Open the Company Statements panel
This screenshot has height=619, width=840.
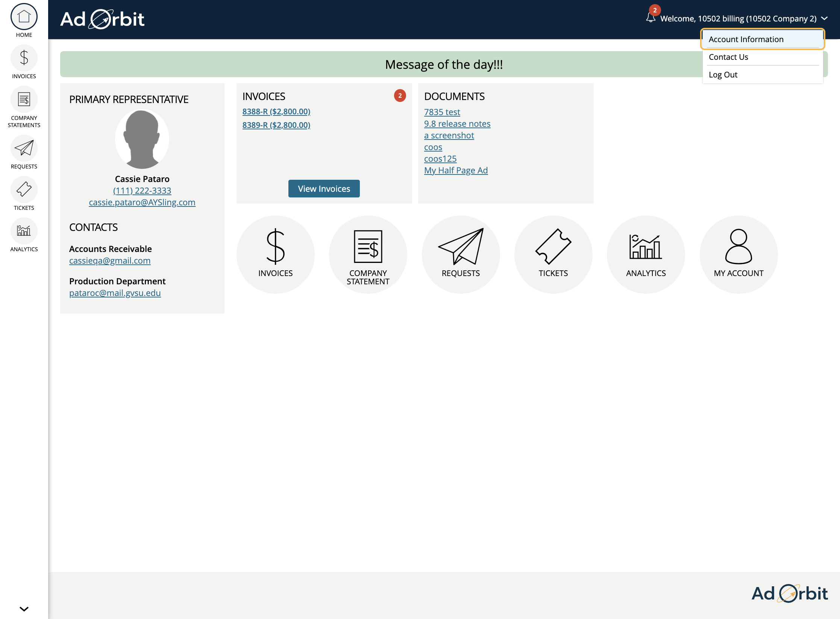[23, 109]
